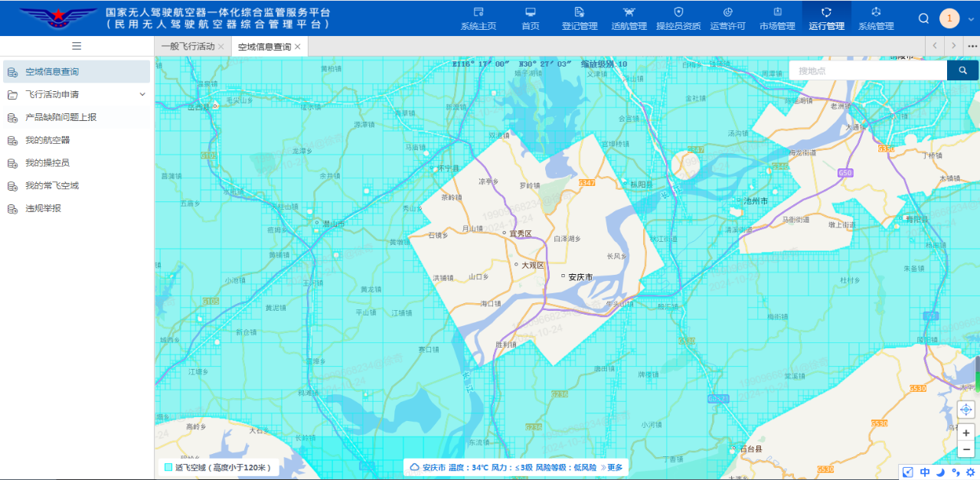
Task: Zoom in the map with plus button
Action: [x=966, y=433]
